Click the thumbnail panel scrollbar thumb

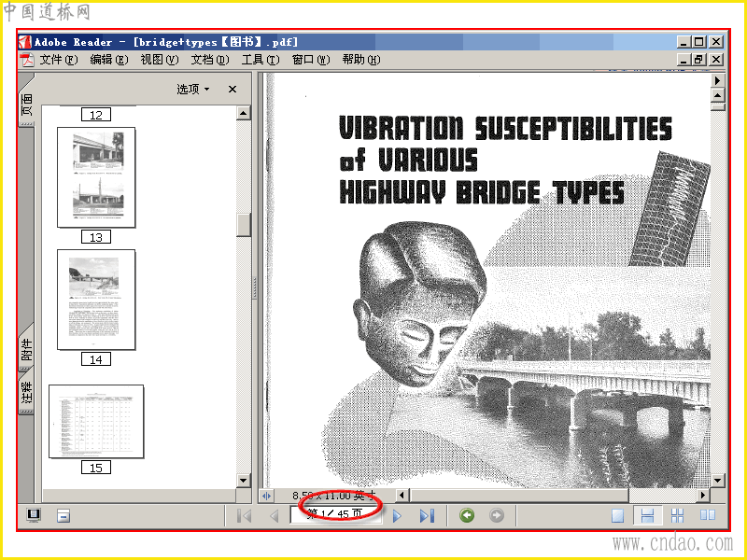click(x=244, y=225)
